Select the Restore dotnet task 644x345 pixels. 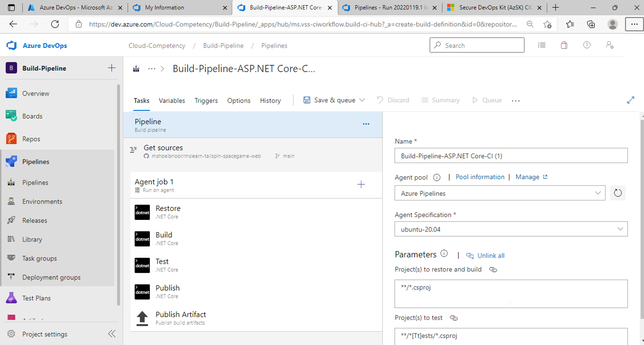point(256,212)
